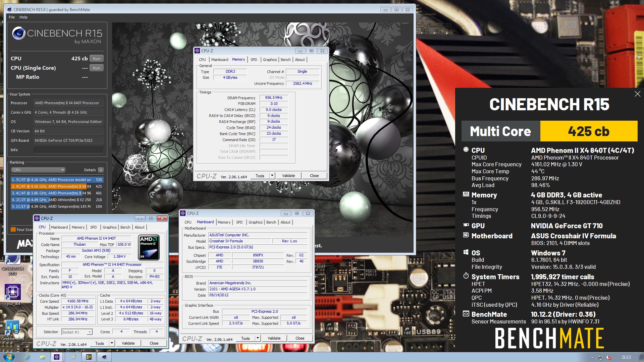Open Memory tab in bottom-left CPU-Z window

click(x=78, y=227)
